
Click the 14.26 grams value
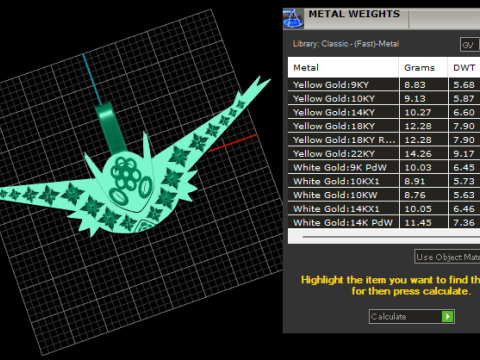(x=418, y=154)
